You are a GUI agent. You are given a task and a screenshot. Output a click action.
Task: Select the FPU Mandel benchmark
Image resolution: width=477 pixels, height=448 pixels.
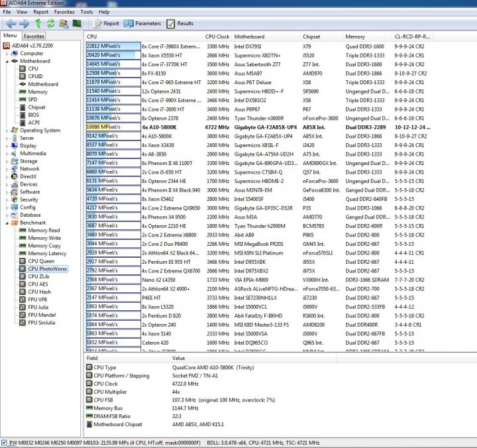click(42, 315)
